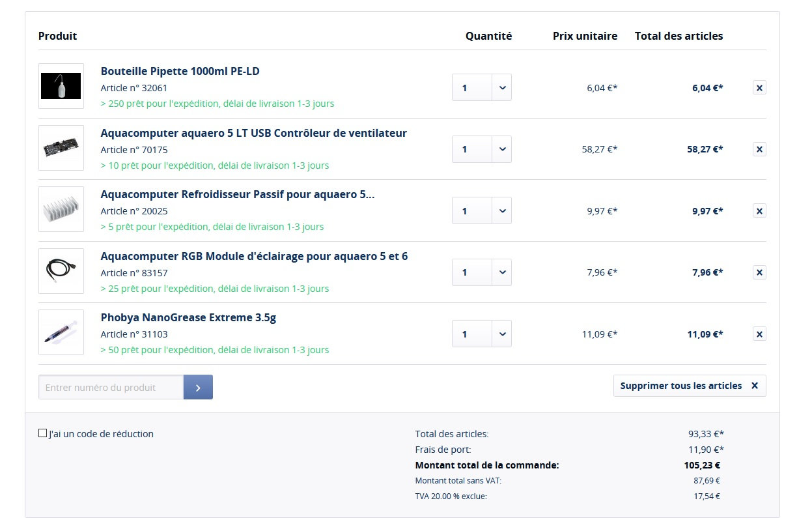Click "Supprimer tous les articles" button
This screenshot has height=518, width=812.
point(689,386)
